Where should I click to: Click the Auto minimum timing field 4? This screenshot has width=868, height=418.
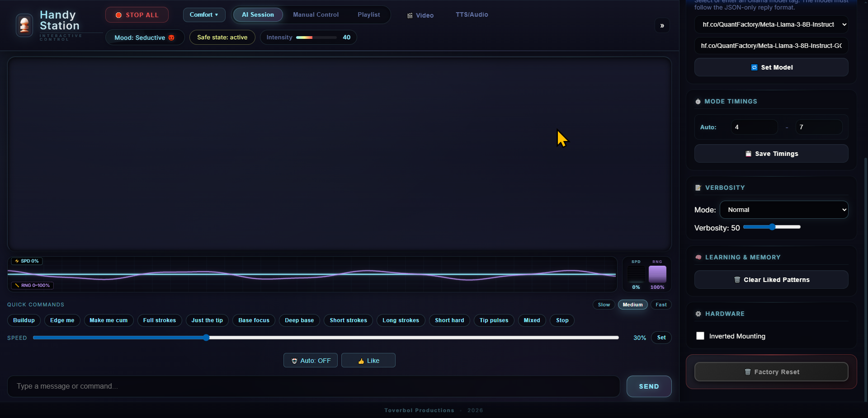[x=754, y=127]
